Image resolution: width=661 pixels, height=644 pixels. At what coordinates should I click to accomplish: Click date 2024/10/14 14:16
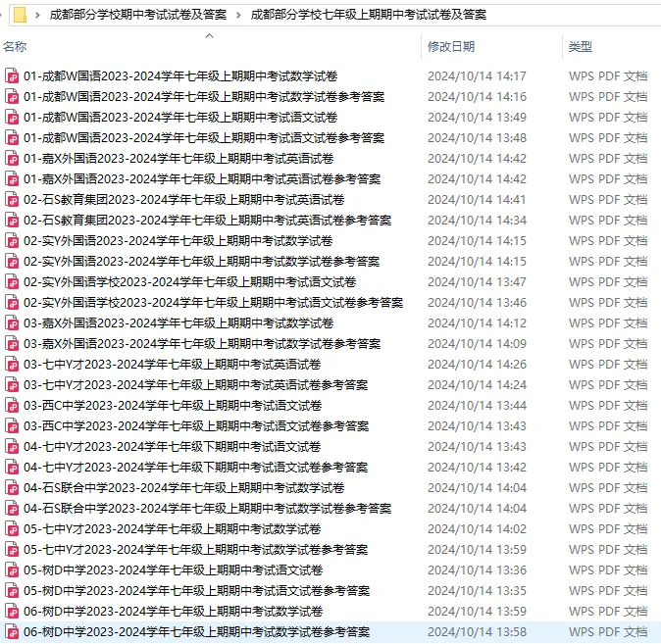(x=478, y=96)
